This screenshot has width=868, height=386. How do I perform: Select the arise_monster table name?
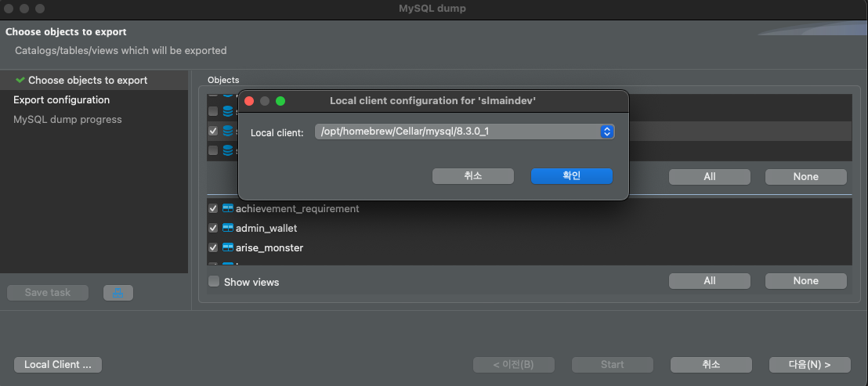click(269, 247)
